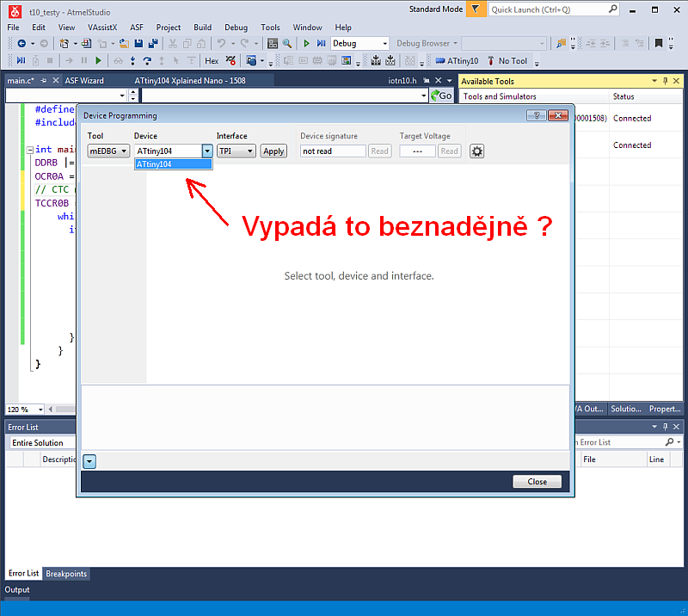
Task: Click the Open File folder icon
Action: point(124,44)
